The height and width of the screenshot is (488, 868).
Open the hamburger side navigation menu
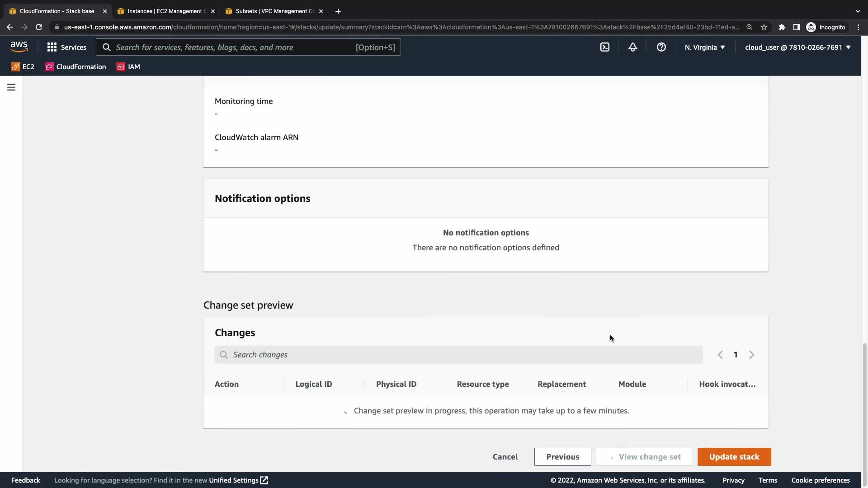(11, 87)
